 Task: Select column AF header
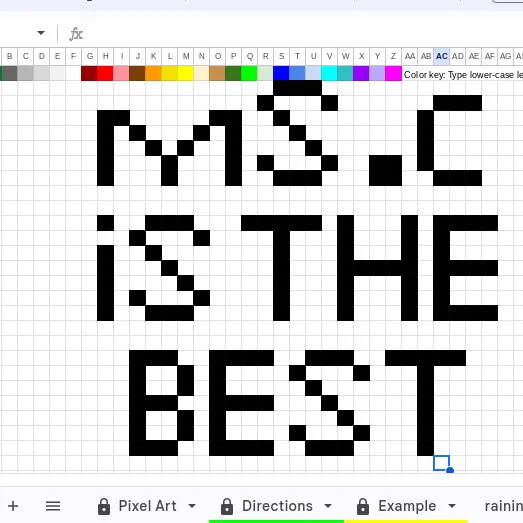coord(490,56)
